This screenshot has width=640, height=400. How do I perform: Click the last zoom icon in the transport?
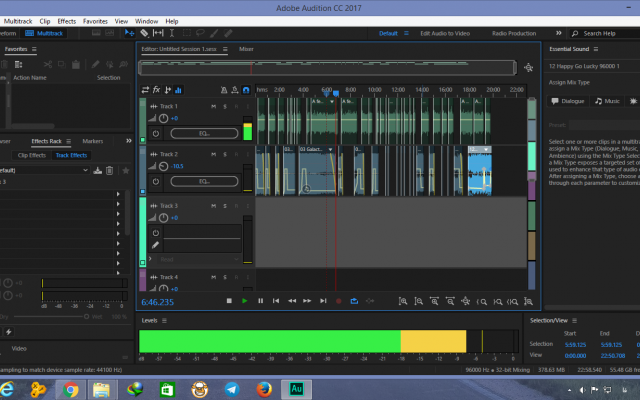529,302
